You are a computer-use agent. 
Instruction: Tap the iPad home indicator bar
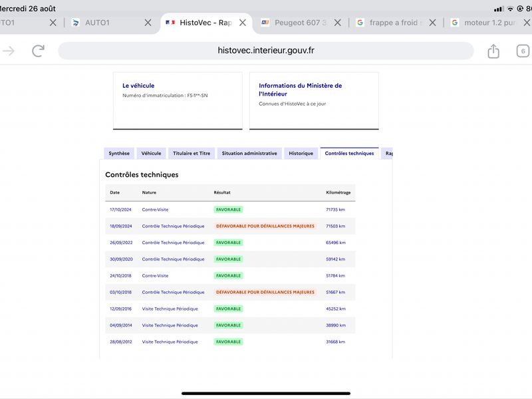click(266, 394)
